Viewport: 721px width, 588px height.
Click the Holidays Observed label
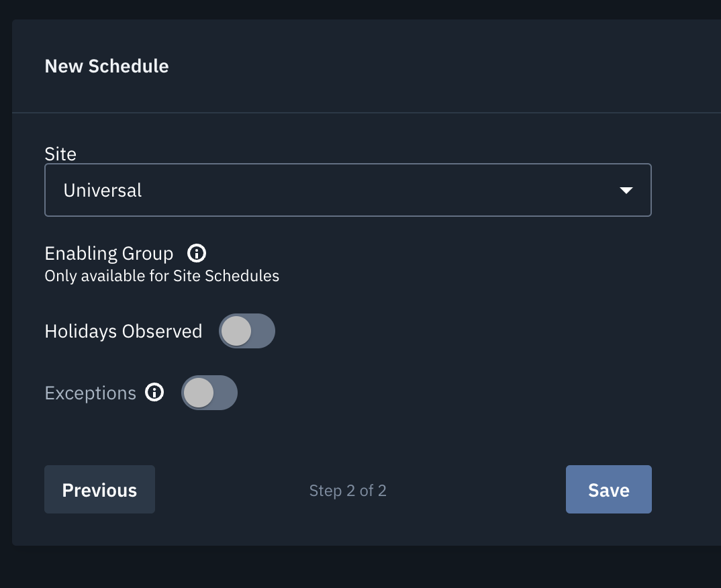point(124,332)
